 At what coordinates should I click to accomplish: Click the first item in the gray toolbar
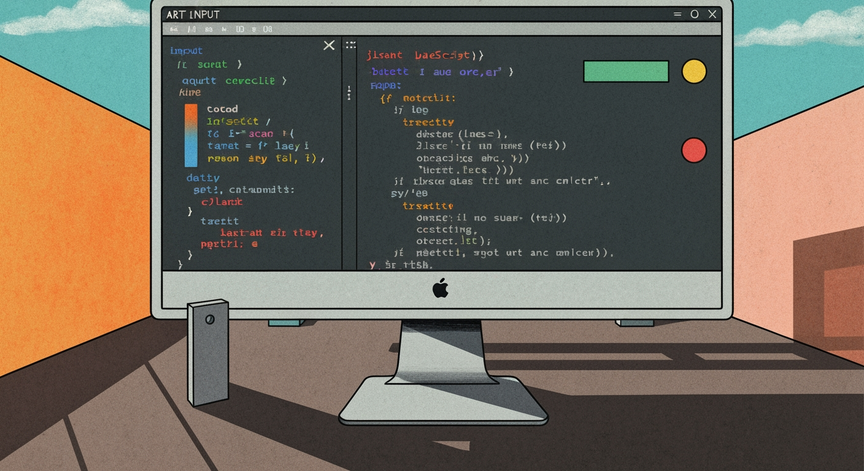point(174,29)
